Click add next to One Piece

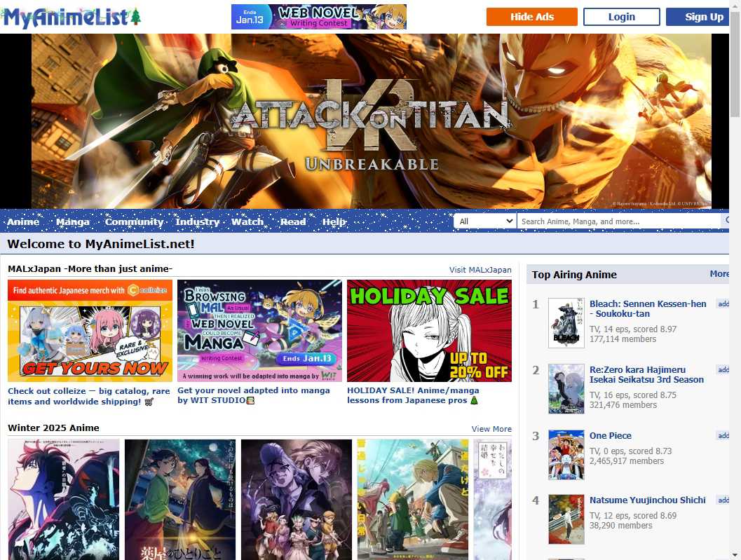click(723, 435)
